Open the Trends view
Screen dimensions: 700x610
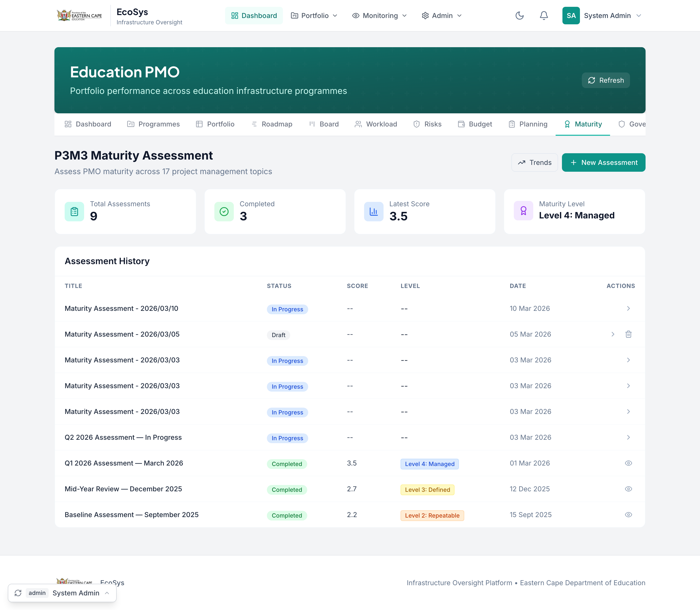click(534, 162)
